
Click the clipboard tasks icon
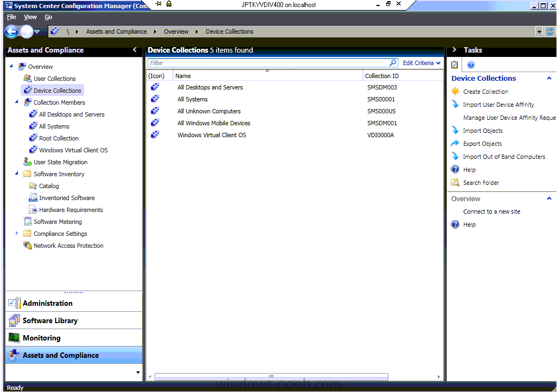pos(454,65)
